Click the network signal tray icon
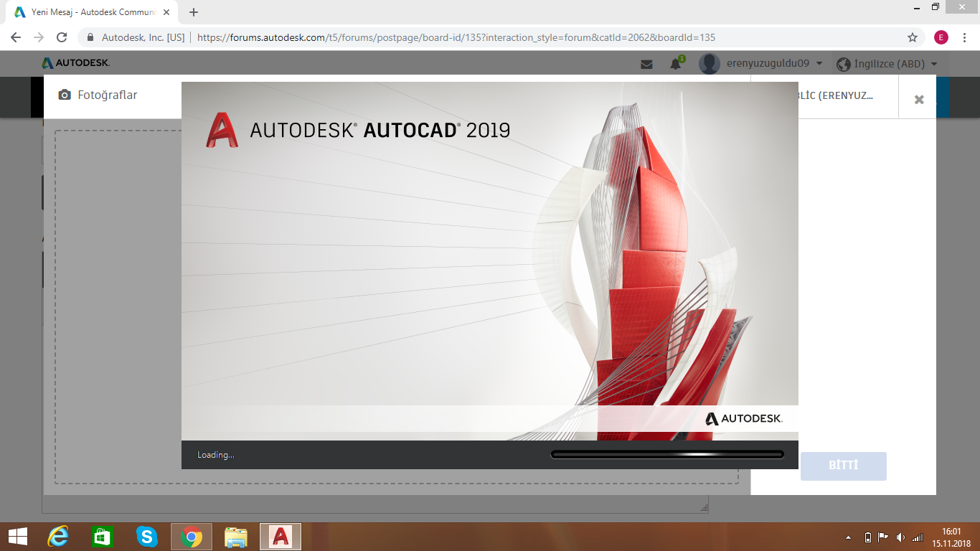980x551 pixels. [x=918, y=537]
